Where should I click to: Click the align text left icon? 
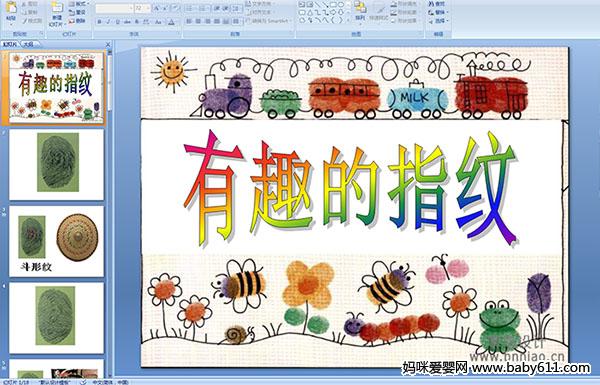pos(189,21)
